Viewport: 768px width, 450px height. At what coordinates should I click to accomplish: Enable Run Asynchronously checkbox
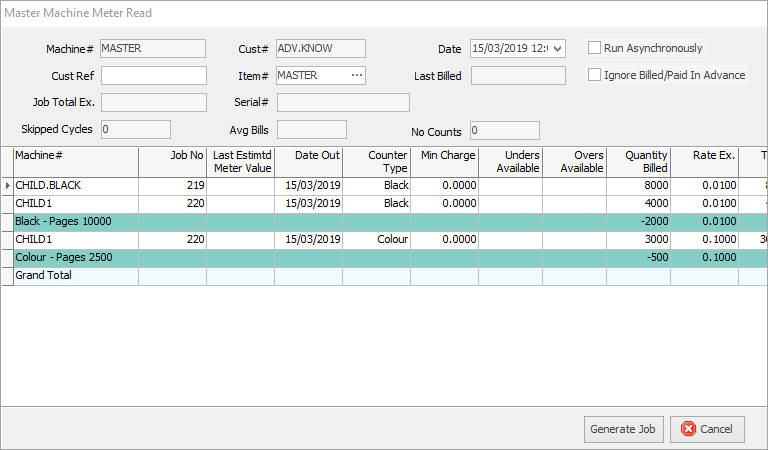pos(594,48)
